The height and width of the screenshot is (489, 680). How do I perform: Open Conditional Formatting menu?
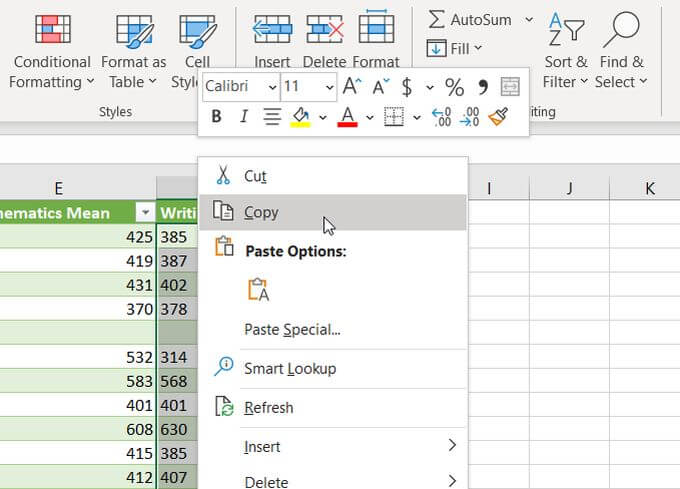click(x=52, y=51)
